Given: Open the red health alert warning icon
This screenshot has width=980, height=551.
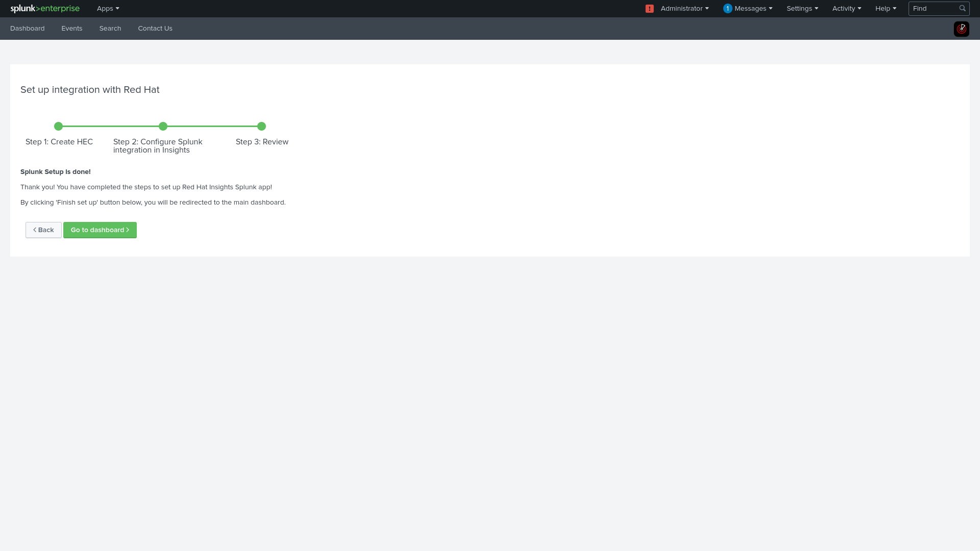Looking at the screenshot, I should [x=649, y=9].
